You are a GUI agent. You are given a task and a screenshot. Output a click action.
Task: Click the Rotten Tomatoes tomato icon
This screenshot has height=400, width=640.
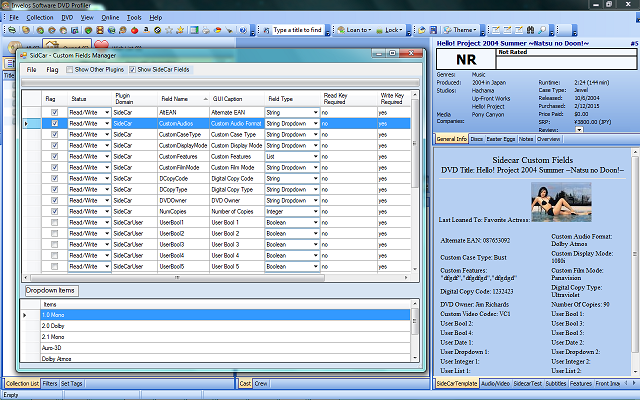tap(134, 30)
